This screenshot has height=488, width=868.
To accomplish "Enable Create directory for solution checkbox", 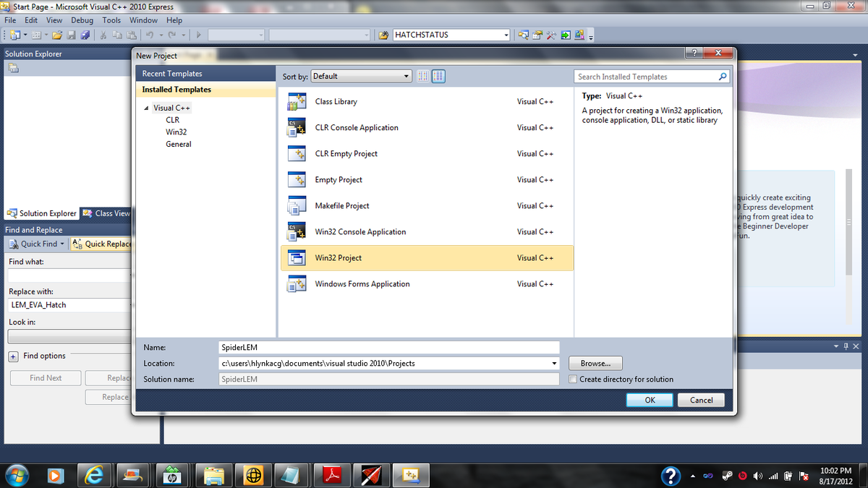I will 573,380.
